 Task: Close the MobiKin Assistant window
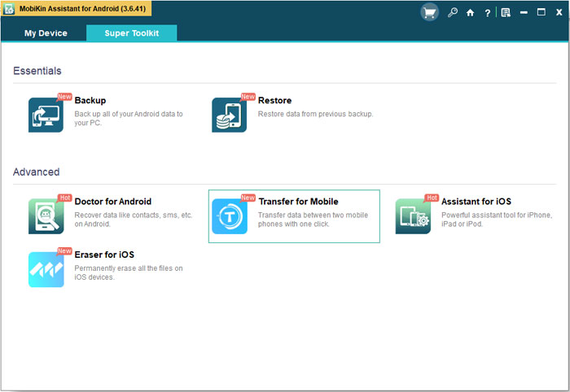(x=559, y=13)
